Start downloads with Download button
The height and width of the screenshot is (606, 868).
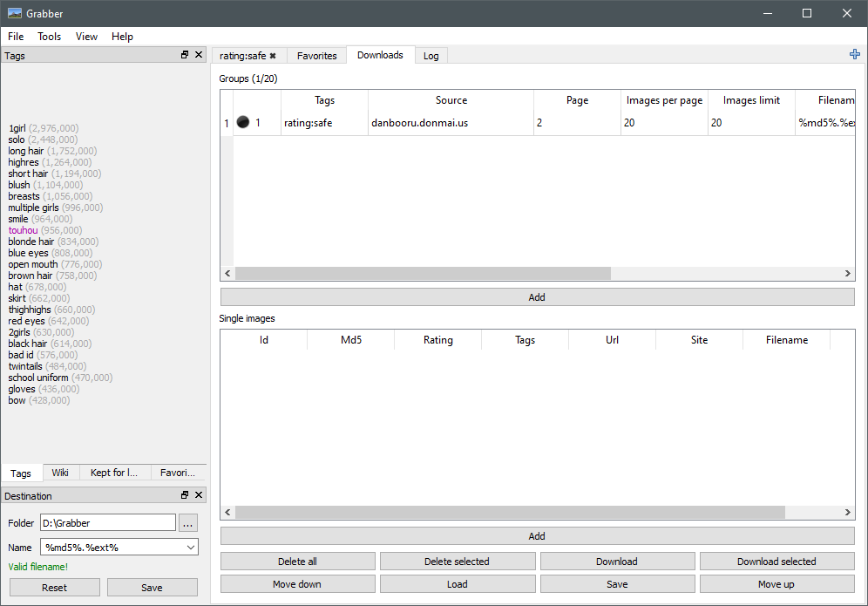click(618, 562)
